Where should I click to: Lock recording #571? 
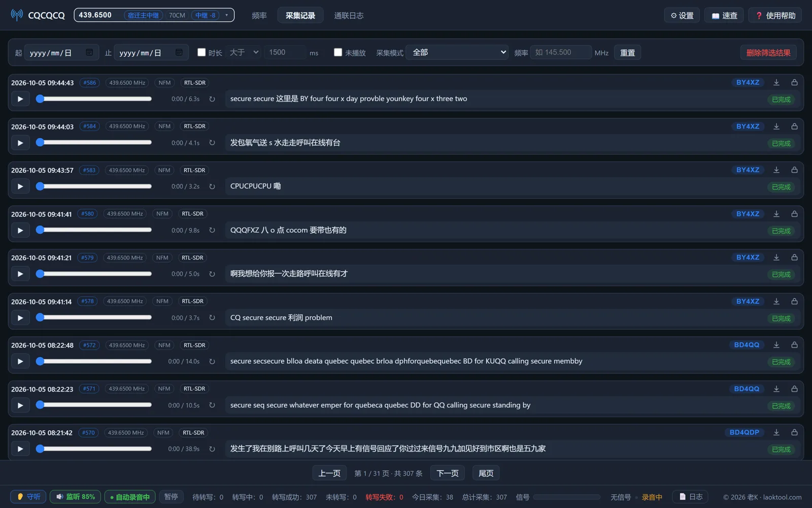point(794,389)
